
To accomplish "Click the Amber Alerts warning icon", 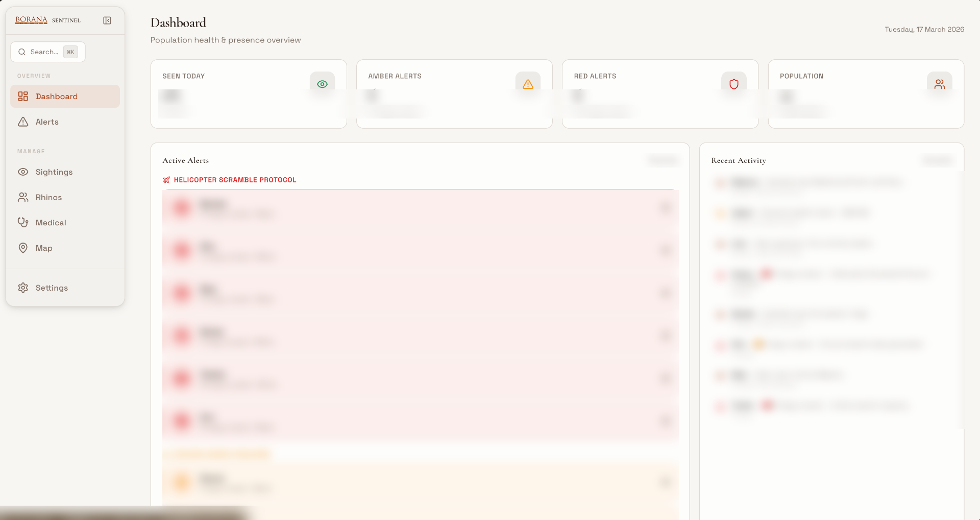I will 528,84.
